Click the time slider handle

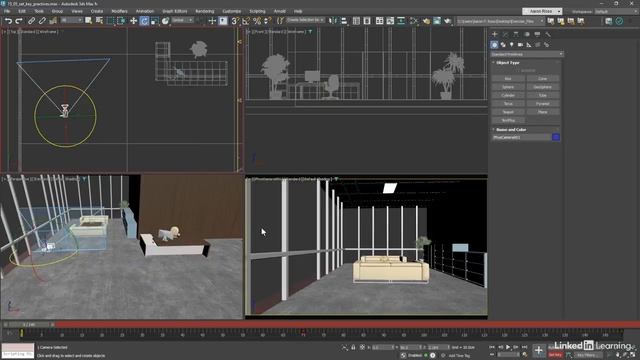[29, 324]
